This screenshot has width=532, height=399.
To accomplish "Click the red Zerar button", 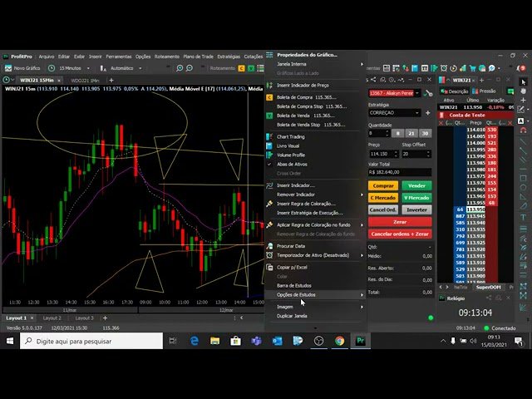I will (400, 222).
